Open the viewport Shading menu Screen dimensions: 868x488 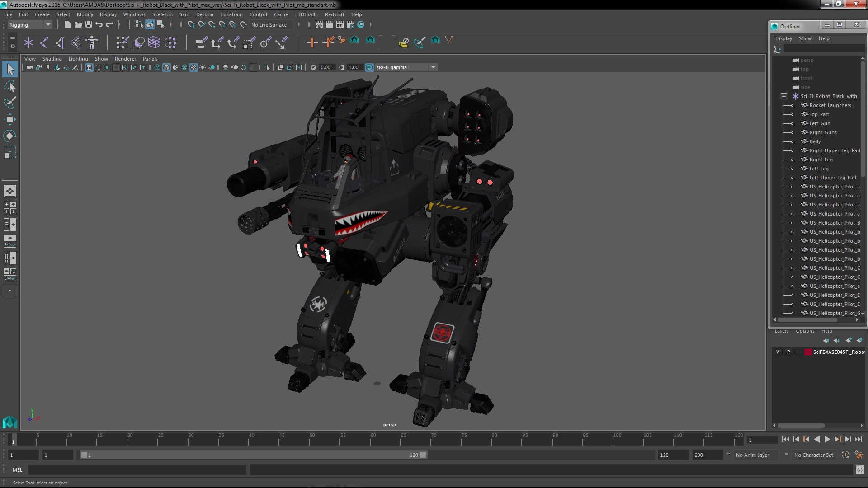click(x=52, y=59)
